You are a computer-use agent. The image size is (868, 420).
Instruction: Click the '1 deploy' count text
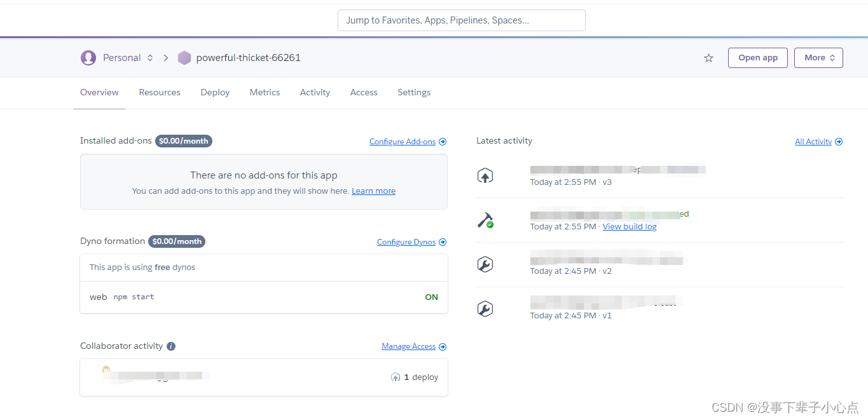click(422, 377)
